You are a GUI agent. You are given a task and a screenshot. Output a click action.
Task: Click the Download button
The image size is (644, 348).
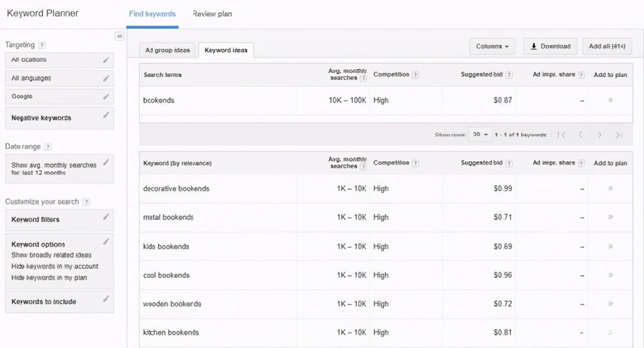(551, 46)
